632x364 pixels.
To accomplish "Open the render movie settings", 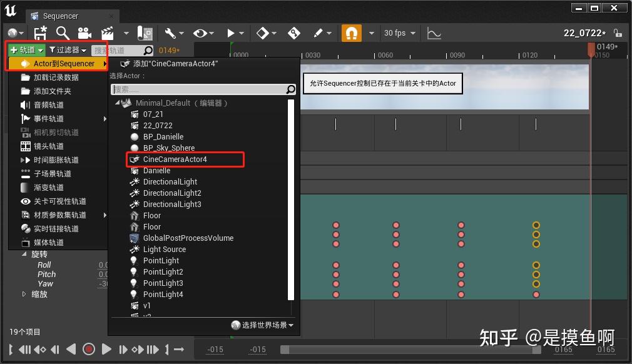I will click(106, 33).
